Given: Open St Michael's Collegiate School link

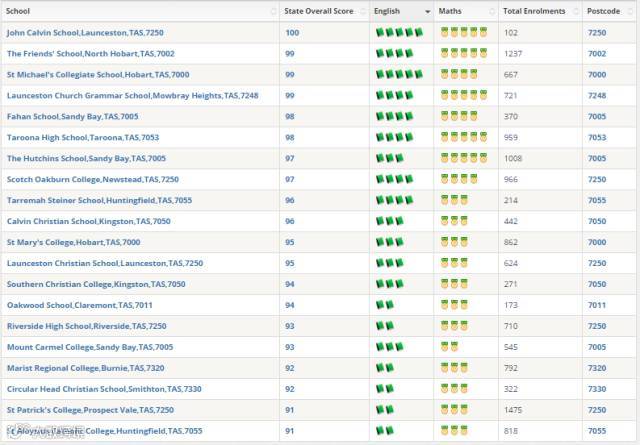Looking at the screenshot, I should (x=98, y=75).
